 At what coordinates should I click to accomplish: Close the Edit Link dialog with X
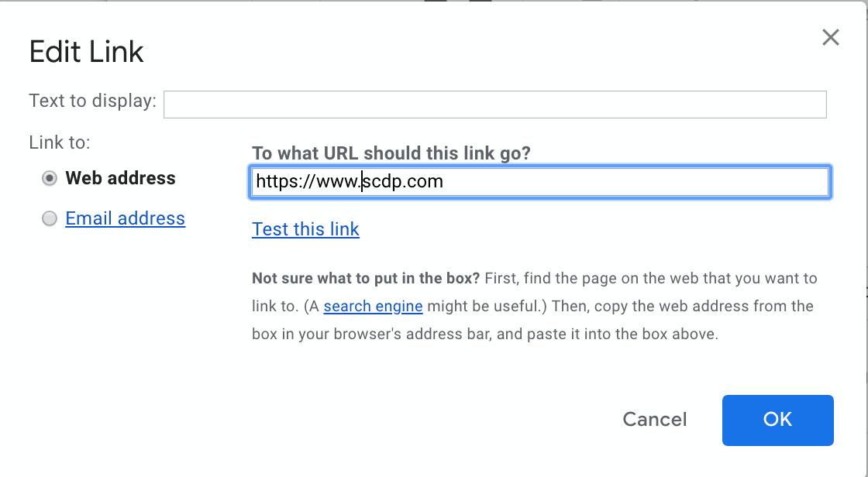click(x=831, y=37)
